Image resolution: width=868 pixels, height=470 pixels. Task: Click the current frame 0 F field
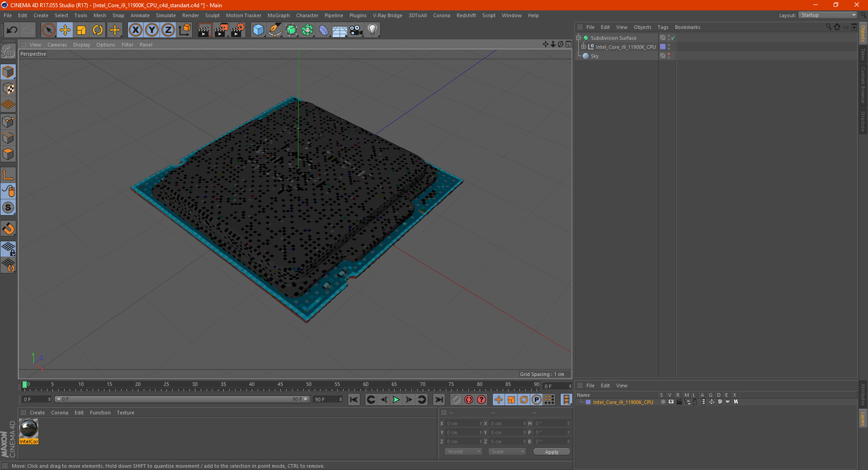pyautogui.click(x=36, y=399)
